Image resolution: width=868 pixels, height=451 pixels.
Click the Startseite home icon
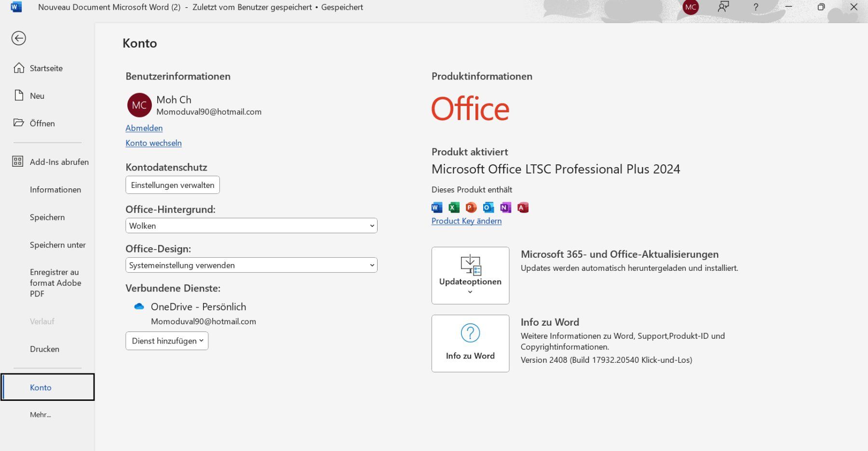pos(19,68)
